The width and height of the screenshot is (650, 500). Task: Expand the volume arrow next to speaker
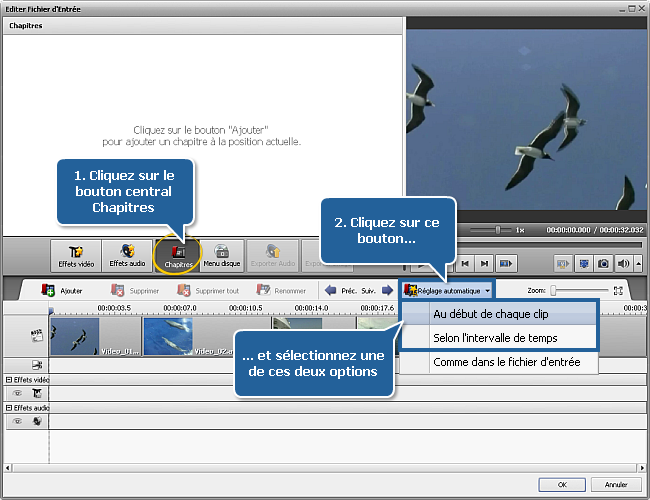tap(637, 264)
